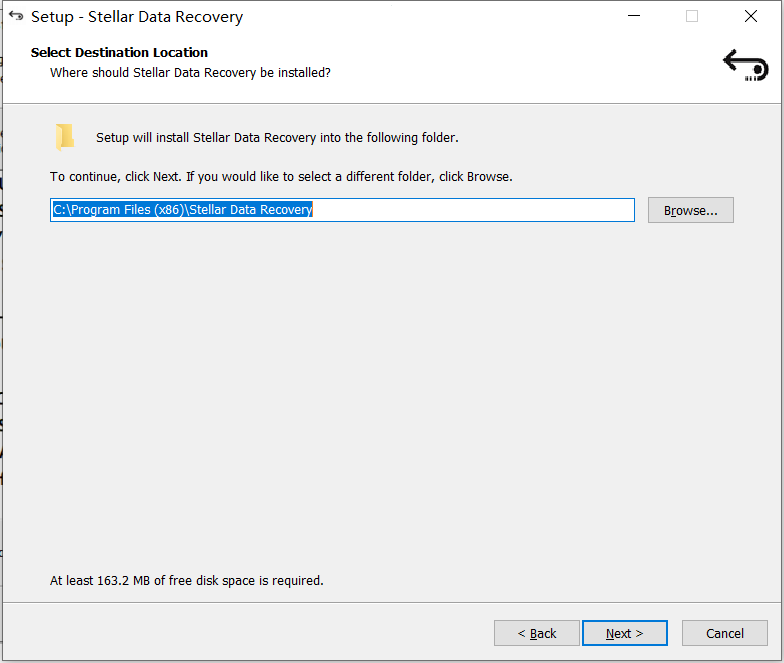Return to previous step with Back button
Viewport: 784px width, 663px height.
536,633
